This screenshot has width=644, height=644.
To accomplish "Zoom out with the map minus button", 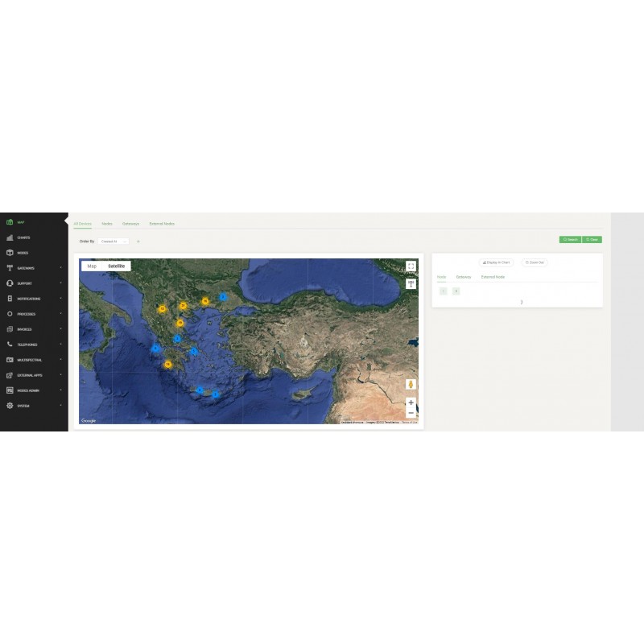I will coord(411,413).
